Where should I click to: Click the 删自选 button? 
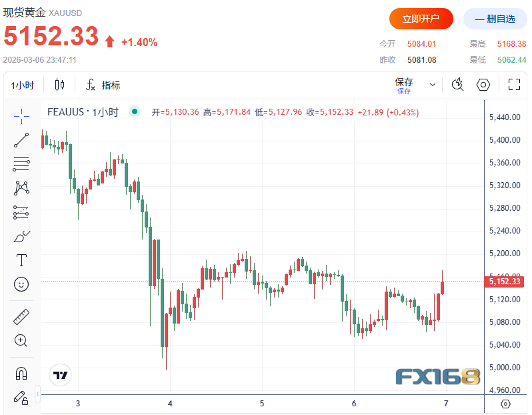[x=495, y=19]
